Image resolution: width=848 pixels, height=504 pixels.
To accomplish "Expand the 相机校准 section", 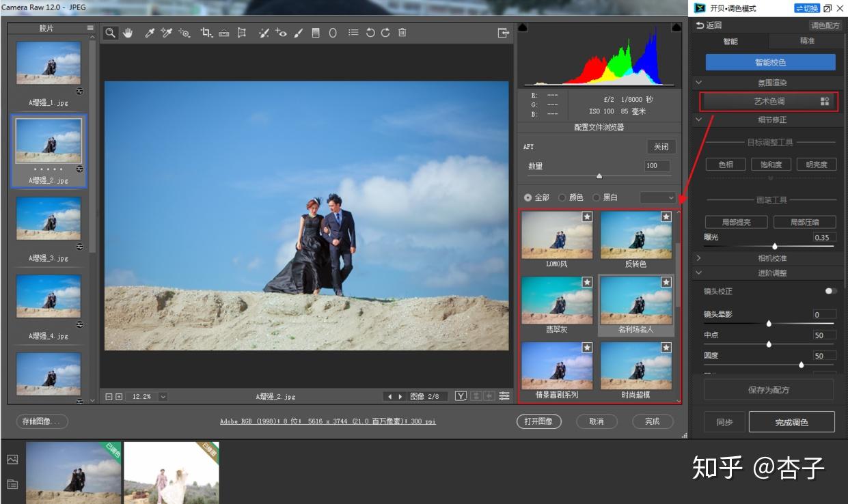I will pos(771,258).
